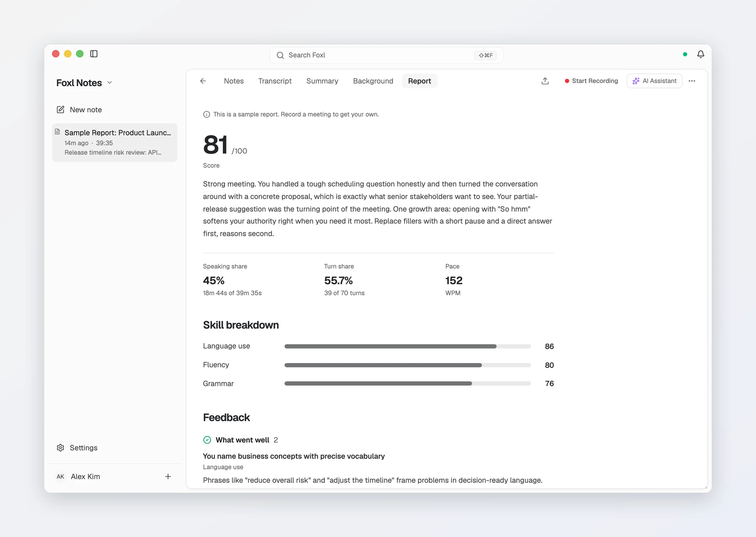This screenshot has height=537, width=756.
Task: Click the Language use score 86
Action: point(549,347)
